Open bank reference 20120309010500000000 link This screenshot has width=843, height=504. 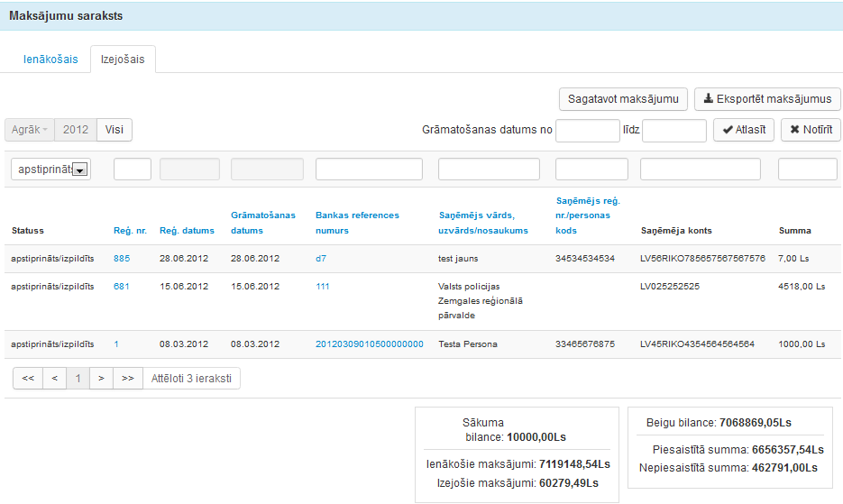tap(370, 344)
